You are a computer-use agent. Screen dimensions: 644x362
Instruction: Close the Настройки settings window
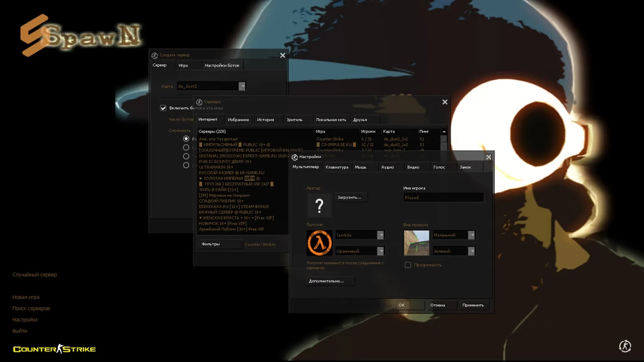point(488,157)
